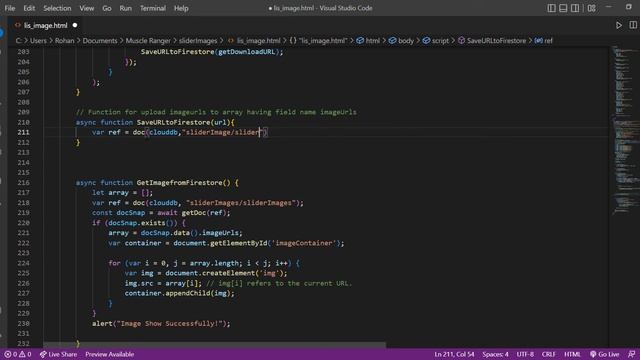The width and height of the screenshot is (640, 360).
Task: Open the SaveURLtoFirestore breadcrumb symbol
Action: tap(492, 40)
